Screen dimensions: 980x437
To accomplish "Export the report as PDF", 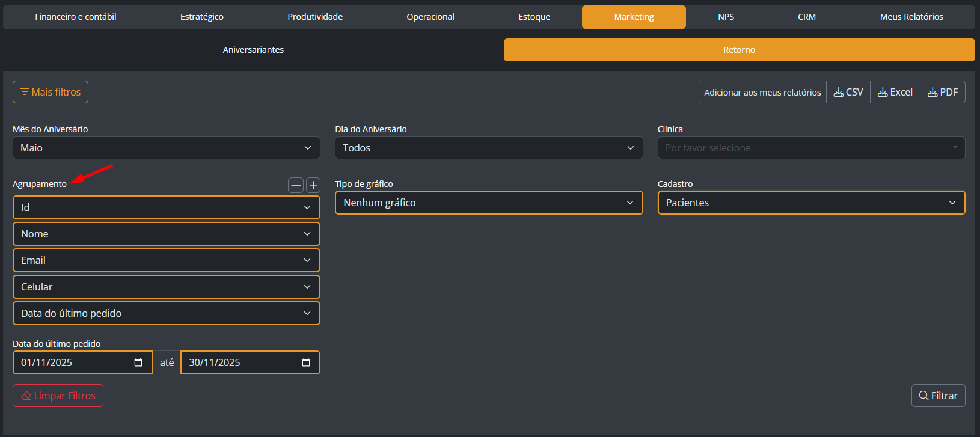I will tap(943, 92).
